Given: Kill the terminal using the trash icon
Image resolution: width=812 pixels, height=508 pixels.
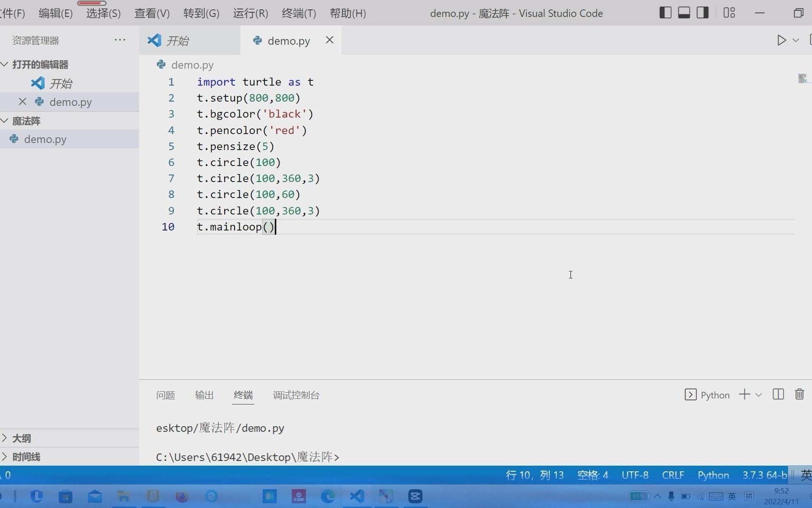Looking at the screenshot, I should click(x=799, y=395).
